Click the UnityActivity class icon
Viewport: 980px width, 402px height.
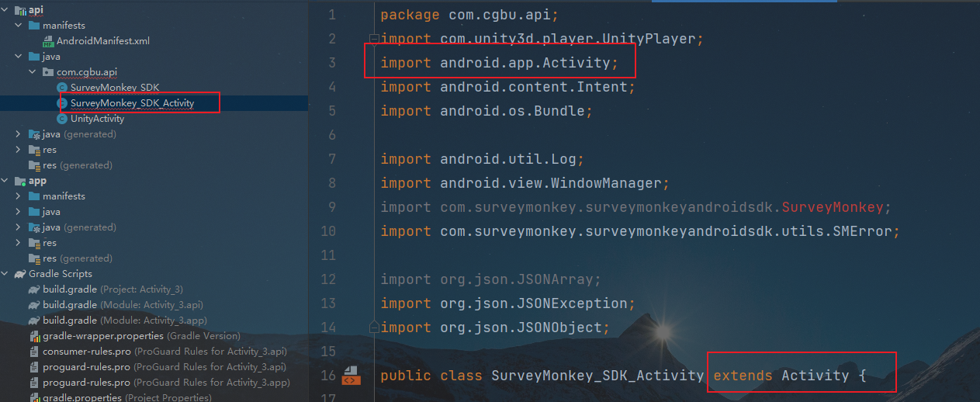point(62,119)
